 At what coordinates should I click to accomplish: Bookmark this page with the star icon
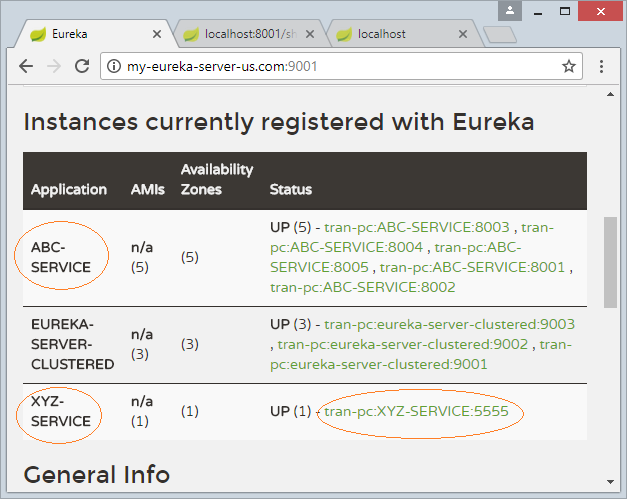(569, 66)
